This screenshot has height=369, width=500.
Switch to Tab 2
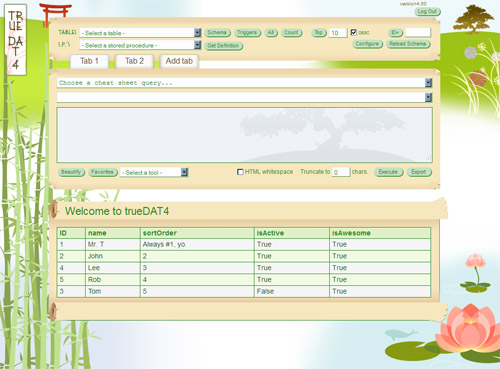click(134, 61)
